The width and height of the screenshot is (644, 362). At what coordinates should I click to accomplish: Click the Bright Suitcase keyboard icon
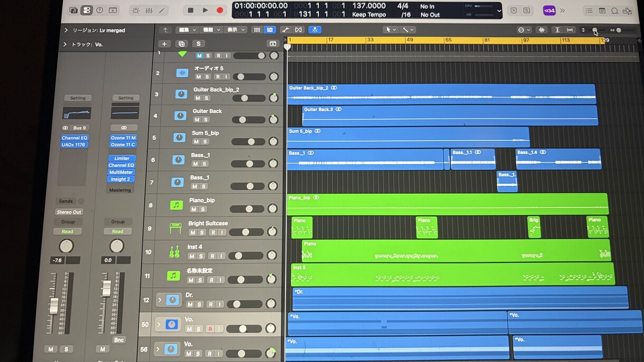pos(175,228)
